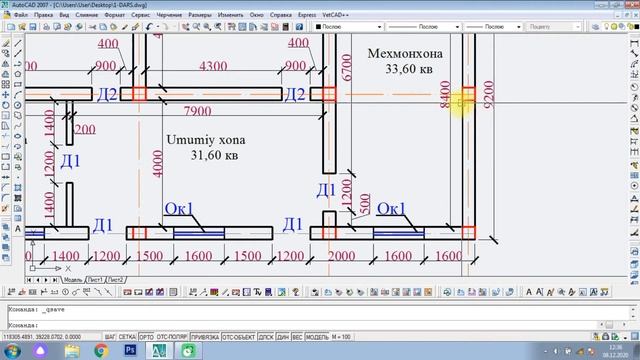Open the Windows Start button

(x=12, y=351)
